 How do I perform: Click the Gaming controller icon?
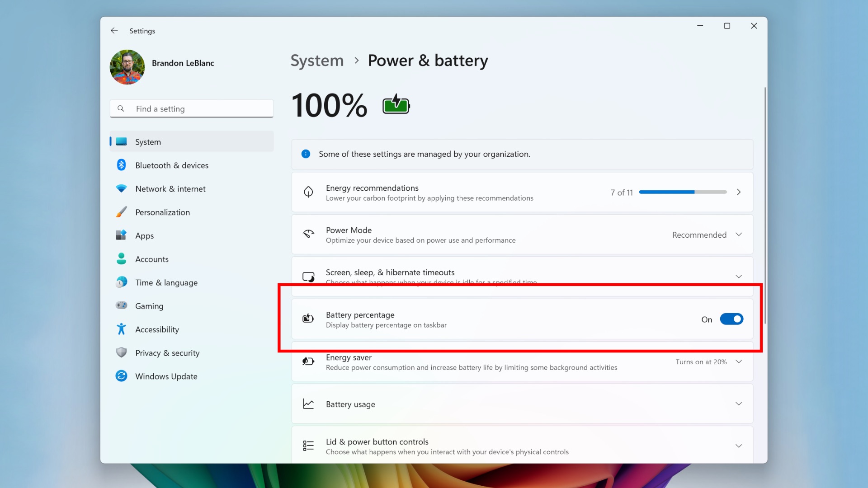[121, 305]
